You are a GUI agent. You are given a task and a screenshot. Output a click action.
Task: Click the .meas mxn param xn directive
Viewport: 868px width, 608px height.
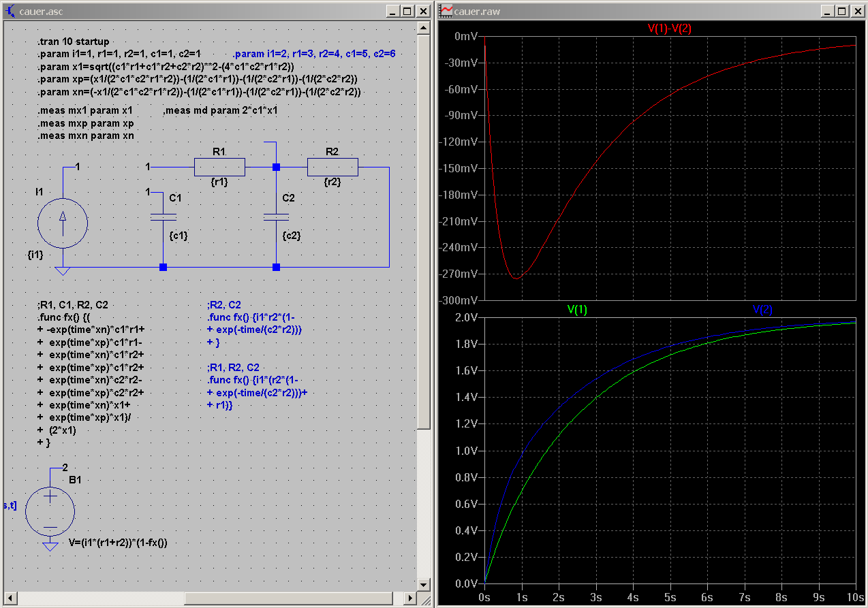click(x=85, y=135)
